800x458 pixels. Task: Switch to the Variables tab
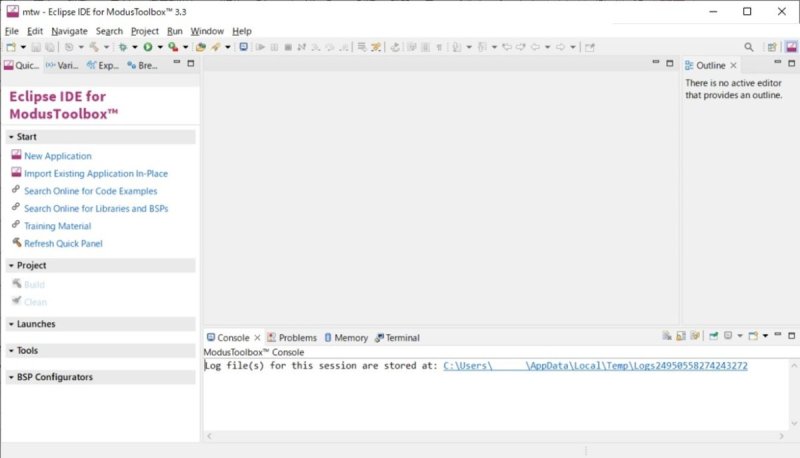click(x=62, y=65)
